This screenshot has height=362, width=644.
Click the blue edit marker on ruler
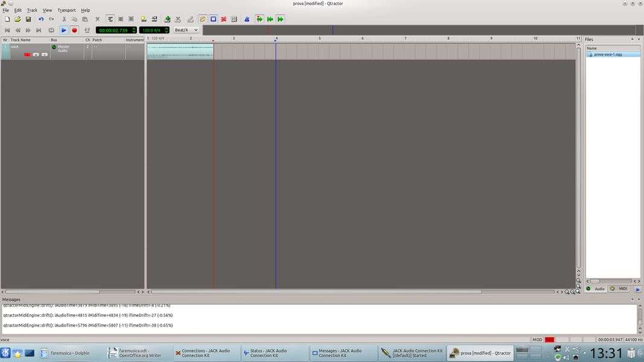pyautogui.click(x=276, y=40)
